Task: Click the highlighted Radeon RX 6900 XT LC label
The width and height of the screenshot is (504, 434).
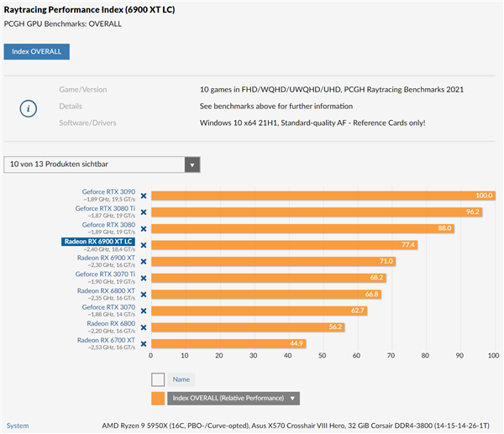Action: [x=99, y=242]
